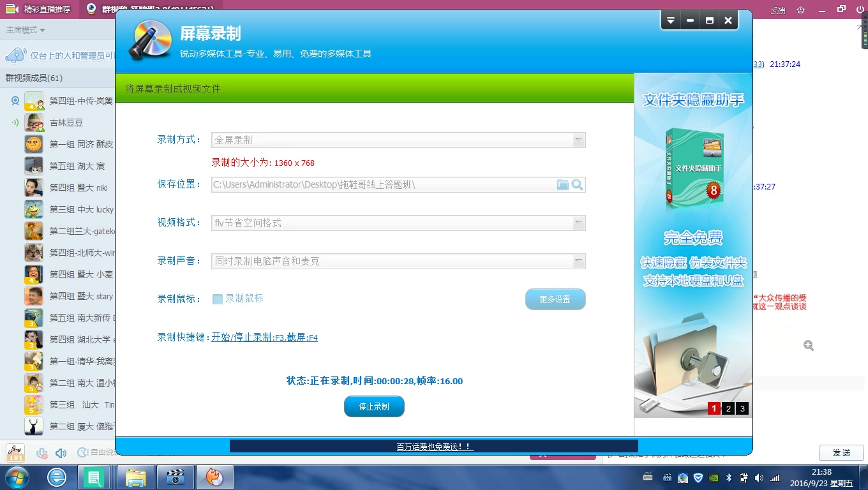Open the 更多设置 more settings button
The image size is (868, 490).
[555, 299]
